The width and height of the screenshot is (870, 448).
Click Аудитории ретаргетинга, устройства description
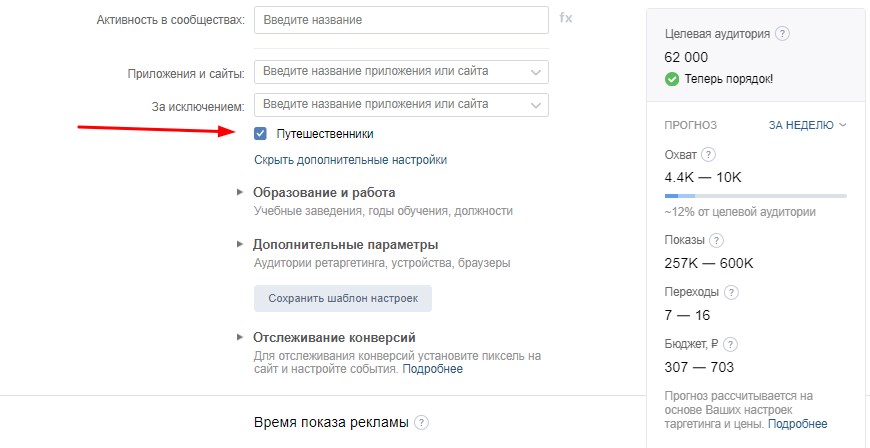[x=382, y=263]
